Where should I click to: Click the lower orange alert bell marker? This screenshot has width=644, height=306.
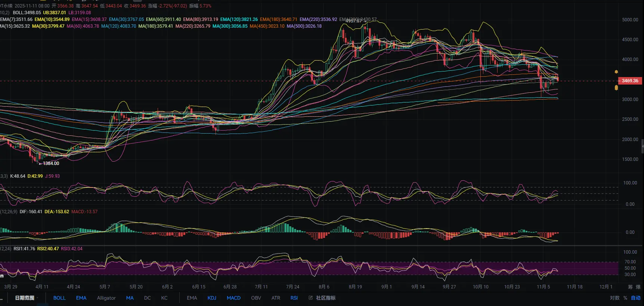point(616,88)
